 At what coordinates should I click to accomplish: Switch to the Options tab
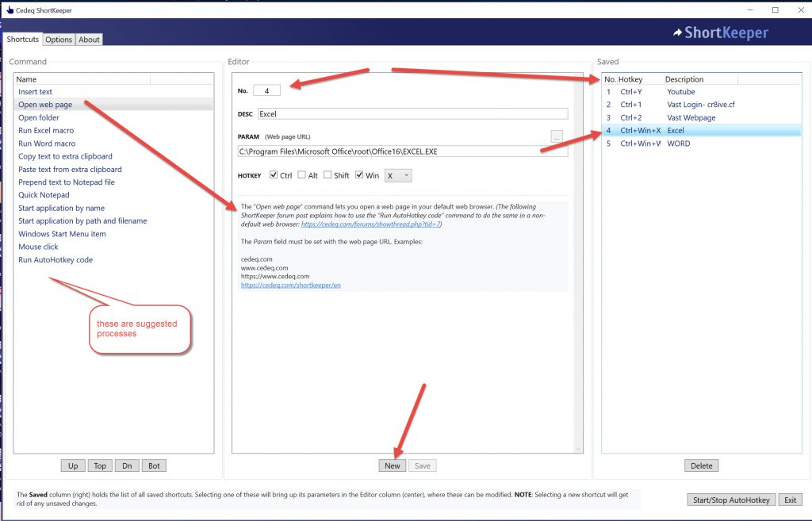coord(59,40)
